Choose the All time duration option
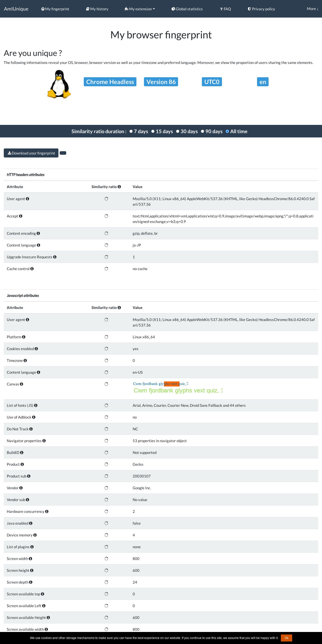 [227, 131]
